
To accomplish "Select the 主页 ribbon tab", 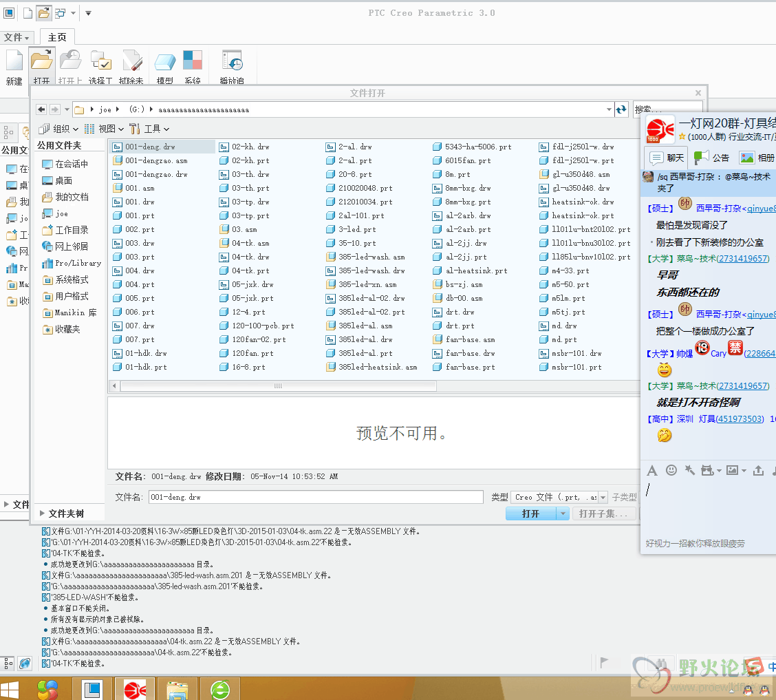I will (57, 37).
